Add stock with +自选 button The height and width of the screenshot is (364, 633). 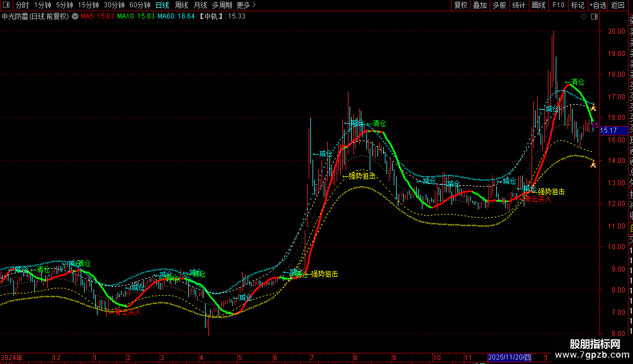(x=598, y=5)
